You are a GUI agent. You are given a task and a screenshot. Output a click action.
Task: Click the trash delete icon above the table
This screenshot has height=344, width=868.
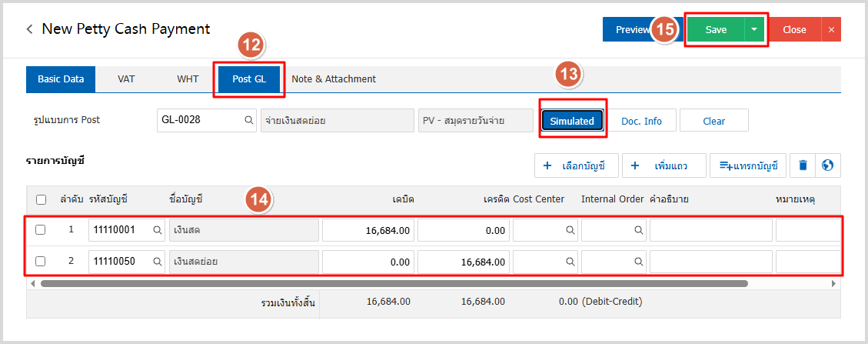pos(803,165)
